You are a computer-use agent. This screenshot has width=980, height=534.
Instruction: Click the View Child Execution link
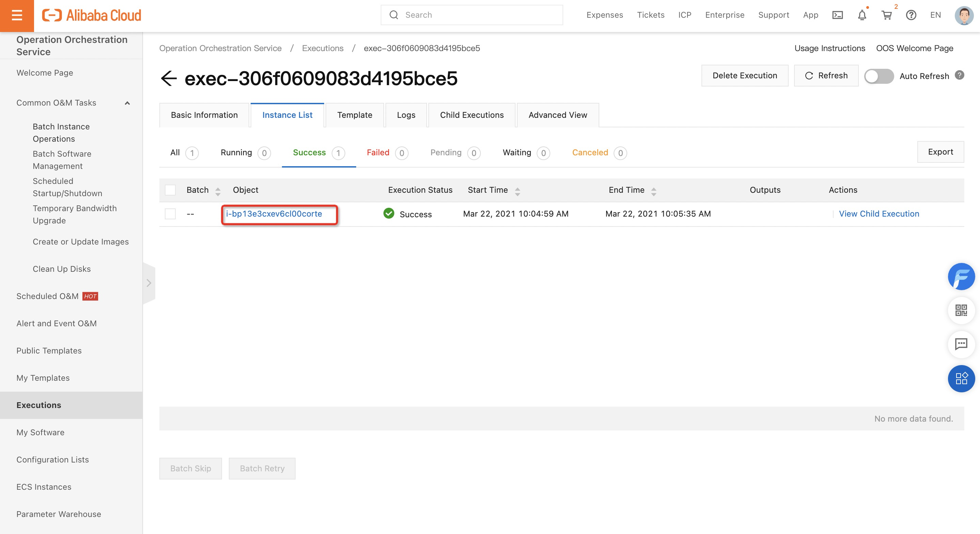pos(879,214)
